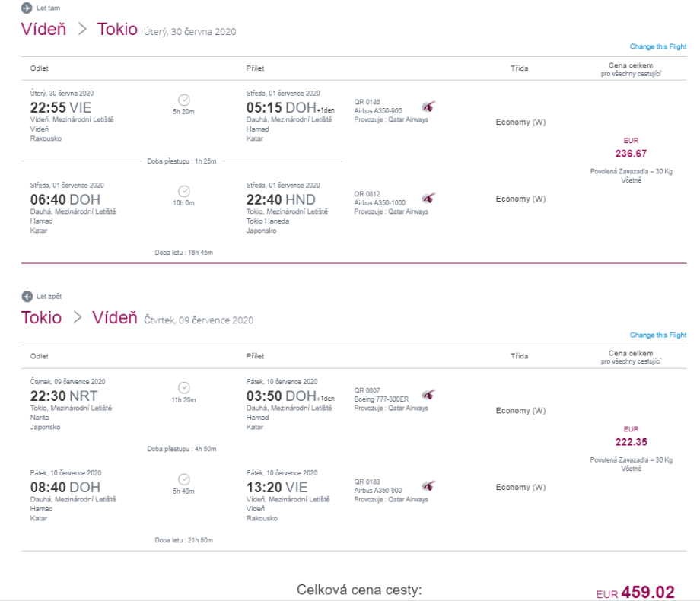Click Qatar Airways logo next to QR 0183
The image size is (700, 601).
pyautogui.click(x=428, y=486)
